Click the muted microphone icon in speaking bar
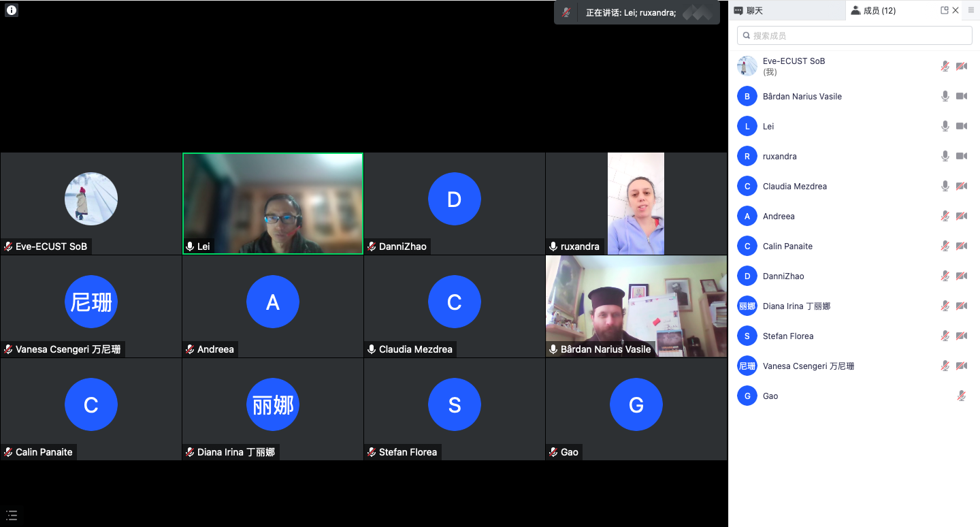 point(566,12)
